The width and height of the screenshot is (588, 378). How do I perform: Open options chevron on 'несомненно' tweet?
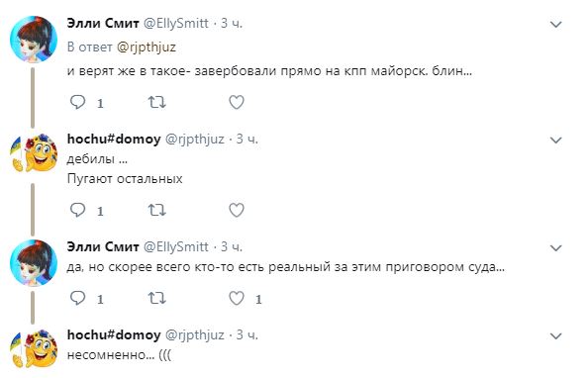pos(555,336)
